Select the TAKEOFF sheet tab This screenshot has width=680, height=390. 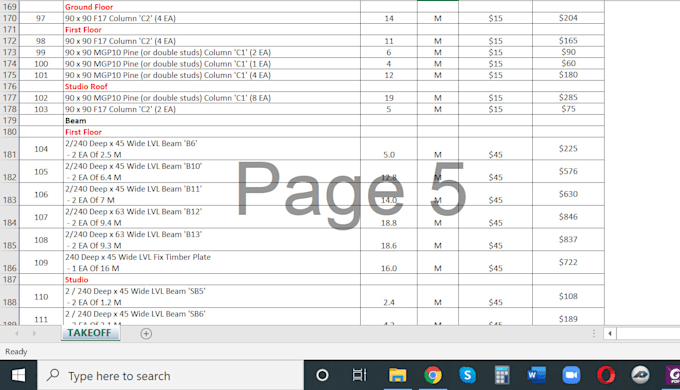pyautogui.click(x=89, y=333)
